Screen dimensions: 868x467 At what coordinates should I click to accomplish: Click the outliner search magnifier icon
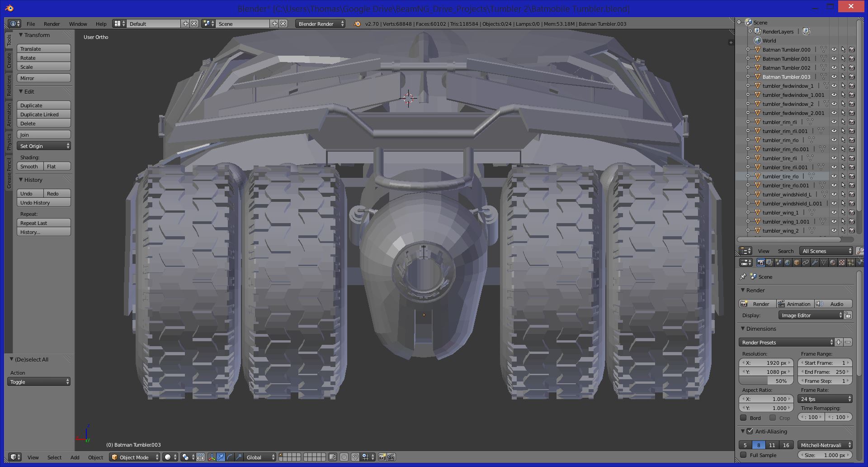(860, 251)
